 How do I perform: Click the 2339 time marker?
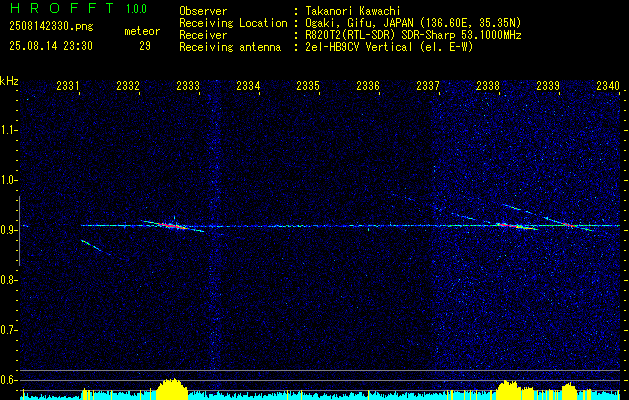[548, 85]
